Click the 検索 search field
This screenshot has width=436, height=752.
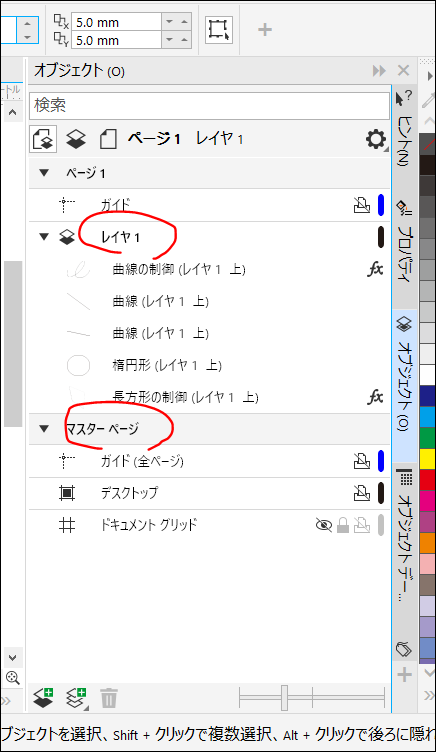tap(209, 105)
